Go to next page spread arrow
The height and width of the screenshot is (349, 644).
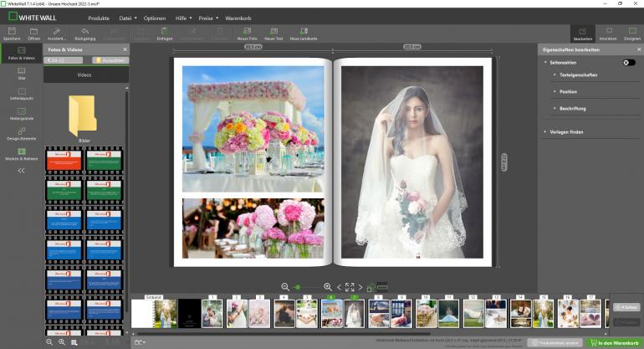pos(360,287)
